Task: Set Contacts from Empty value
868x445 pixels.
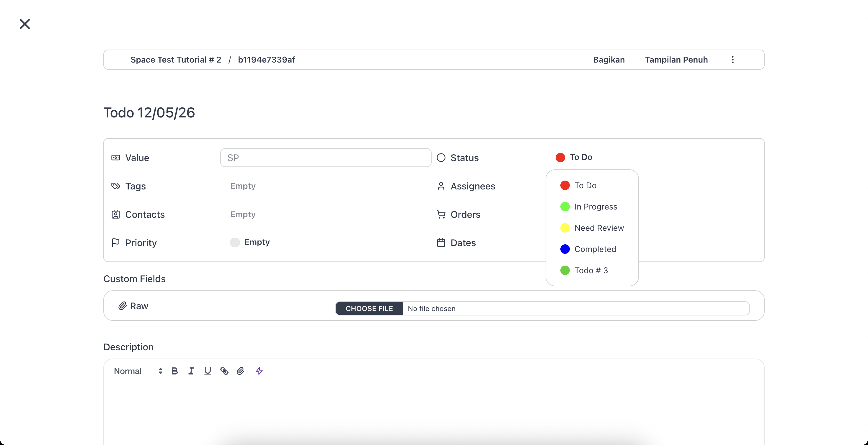Action: [243, 214]
